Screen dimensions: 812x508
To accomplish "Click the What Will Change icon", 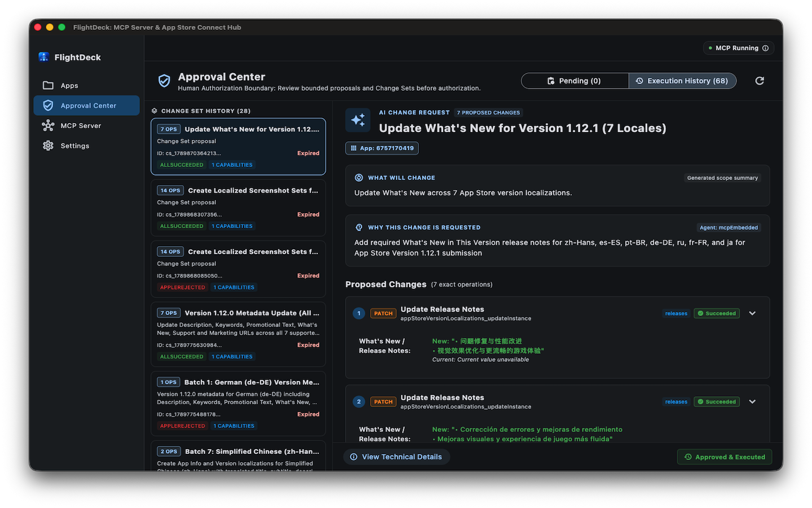I will click(x=359, y=178).
